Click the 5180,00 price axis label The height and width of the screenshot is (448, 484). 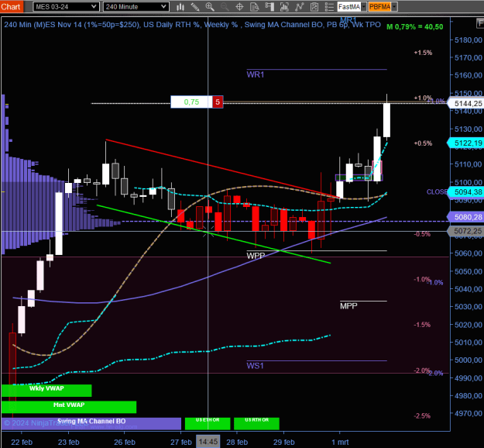[469, 40]
